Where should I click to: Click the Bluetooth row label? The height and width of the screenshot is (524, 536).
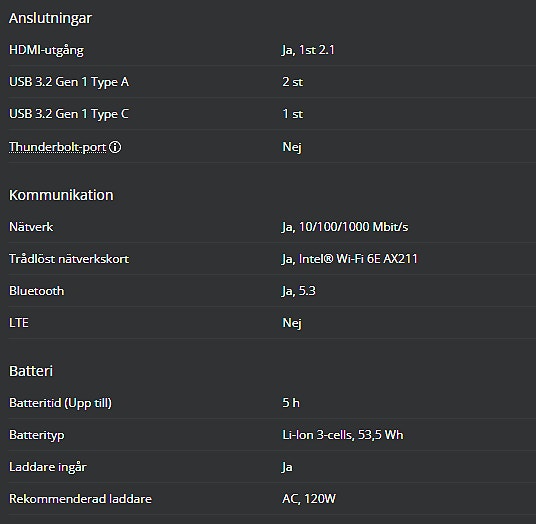pyautogui.click(x=37, y=291)
